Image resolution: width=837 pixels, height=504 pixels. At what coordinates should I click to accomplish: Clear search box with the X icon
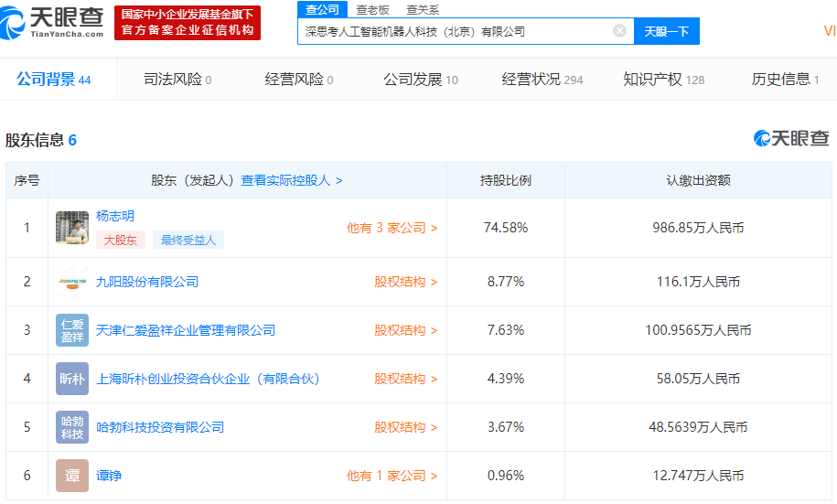(619, 31)
